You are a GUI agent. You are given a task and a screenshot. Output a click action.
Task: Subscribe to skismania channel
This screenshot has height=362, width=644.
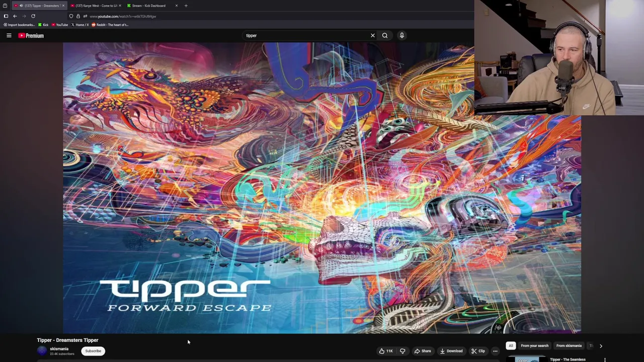pyautogui.click(x=93, y=351)
